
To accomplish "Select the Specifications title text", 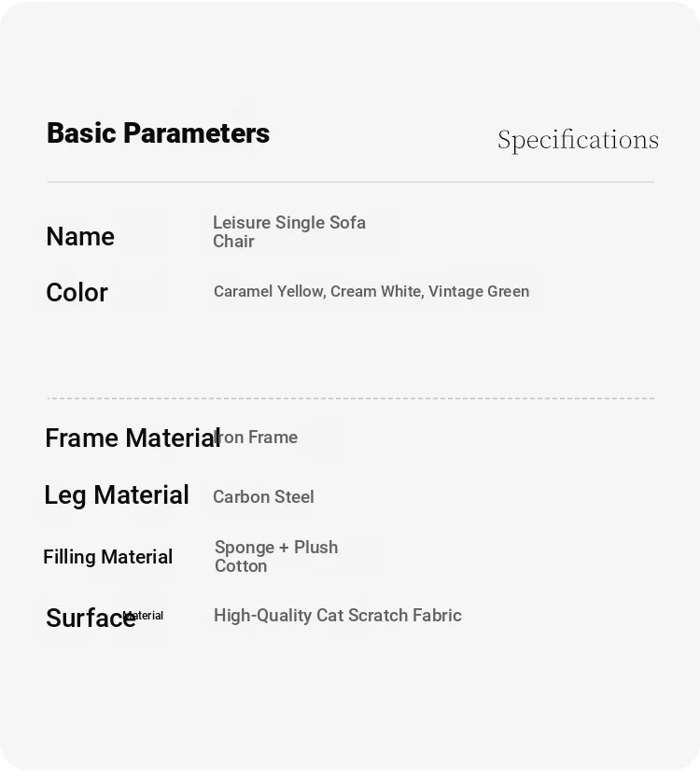I will pyautogui.click(x=578, y=140).
